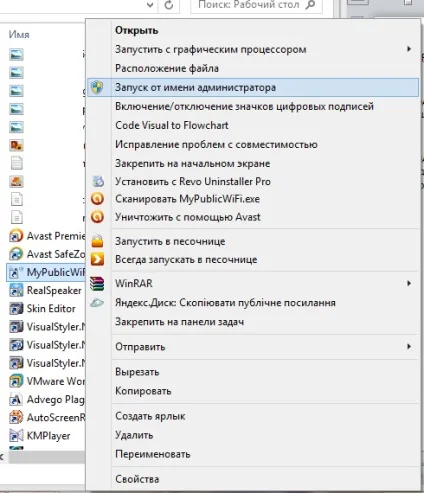Select the AutoScreenRecorder shortcut icon
The width and height of the screenshot is (424, 493).
click(16, 417)
